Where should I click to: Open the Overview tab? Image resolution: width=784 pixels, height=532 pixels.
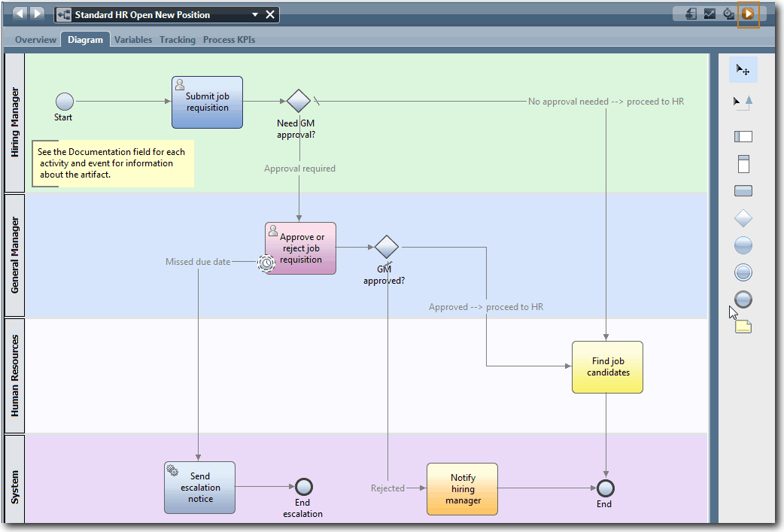[35, 39]
